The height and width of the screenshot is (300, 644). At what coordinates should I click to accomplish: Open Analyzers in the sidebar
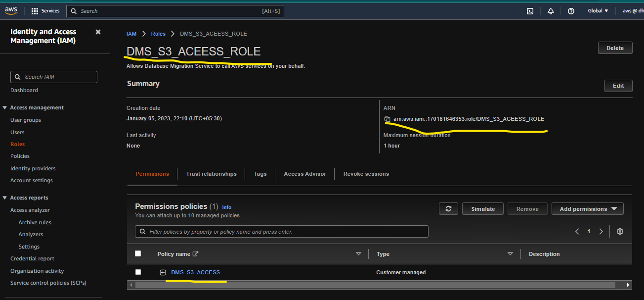pyautogui.click(x=31, y=234)
